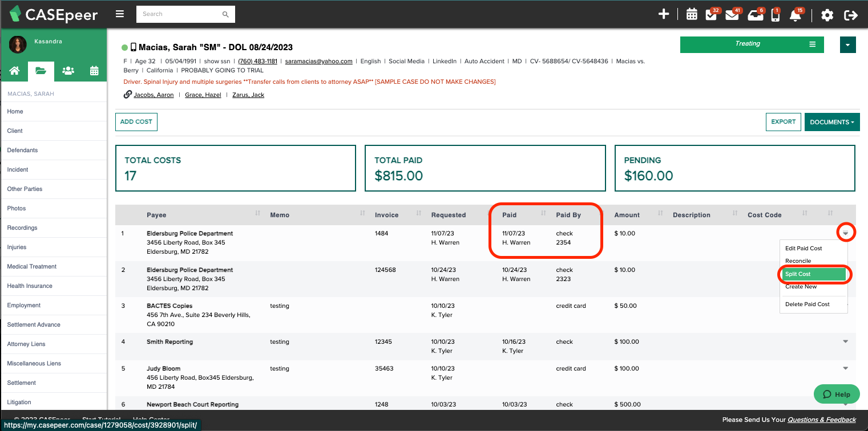868x431 pixels.
Task: Sort by Paid column arrows
Action: pos(543,213)
